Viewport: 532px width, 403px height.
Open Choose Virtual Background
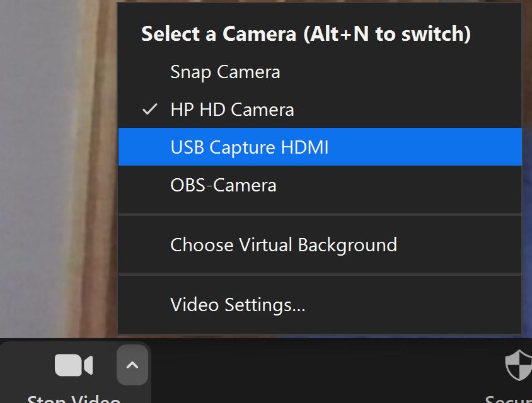(284, 244)
